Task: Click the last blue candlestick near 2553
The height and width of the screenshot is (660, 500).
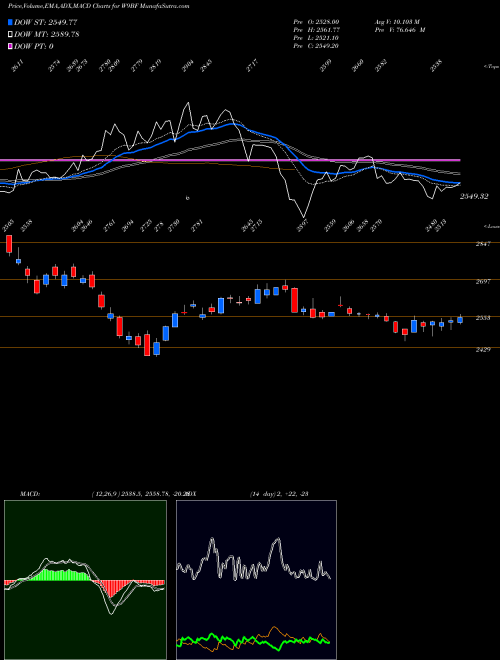Action: (460, 320)
